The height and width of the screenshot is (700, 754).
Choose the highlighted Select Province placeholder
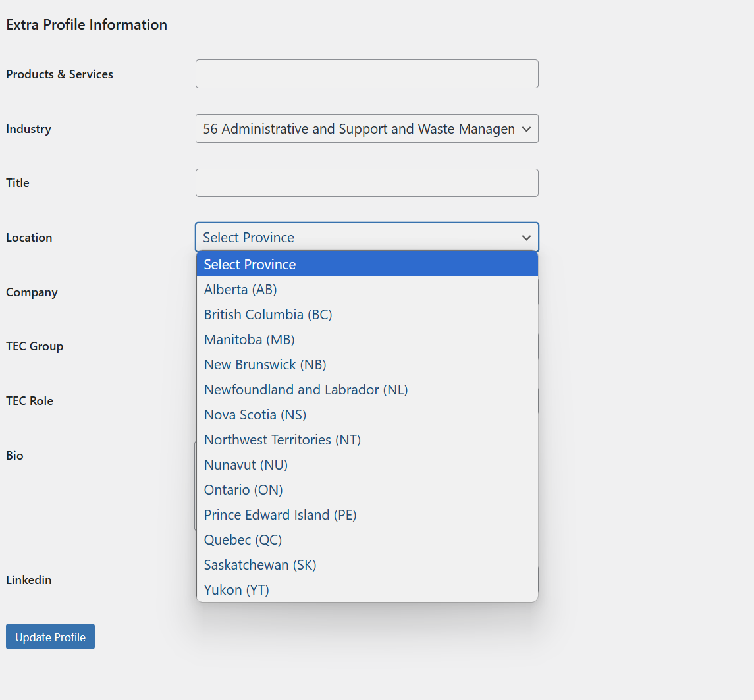[250, 265]
